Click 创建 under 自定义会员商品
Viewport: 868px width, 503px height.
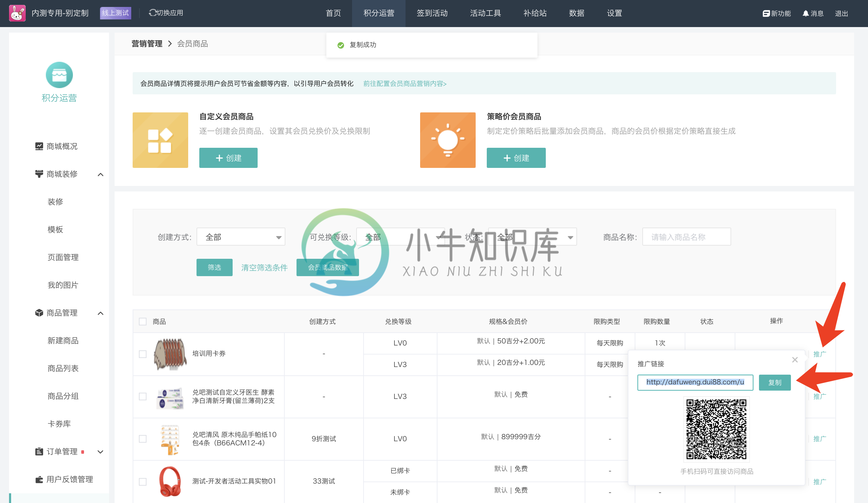228,158
